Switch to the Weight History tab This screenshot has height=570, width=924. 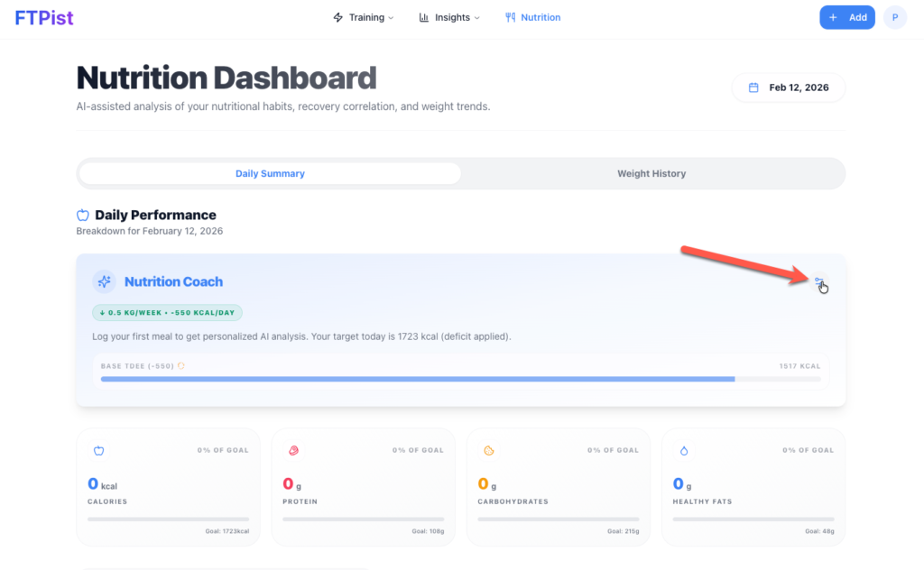pyautogui.click(x=651, y=173)
